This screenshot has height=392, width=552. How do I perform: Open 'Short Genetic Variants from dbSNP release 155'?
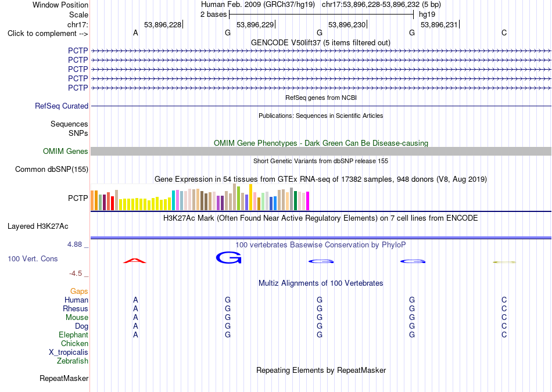(x=321, y=161)
